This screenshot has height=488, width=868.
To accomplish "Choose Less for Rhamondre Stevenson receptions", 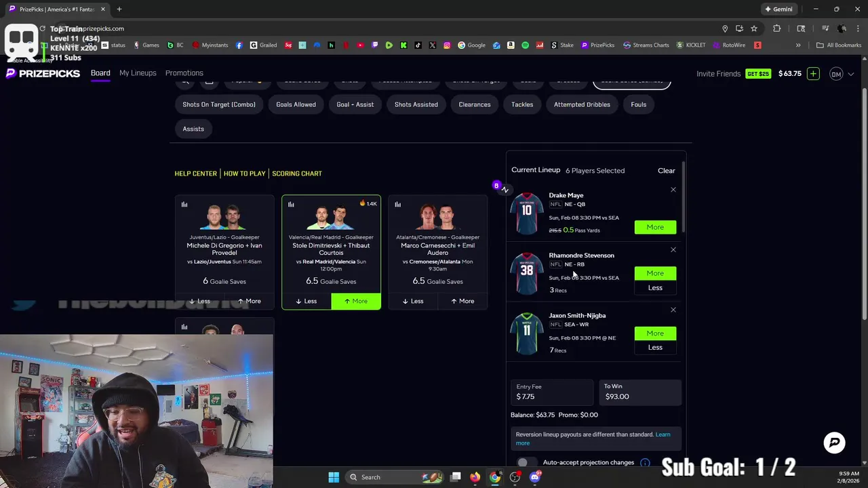I will click(655, 287).
